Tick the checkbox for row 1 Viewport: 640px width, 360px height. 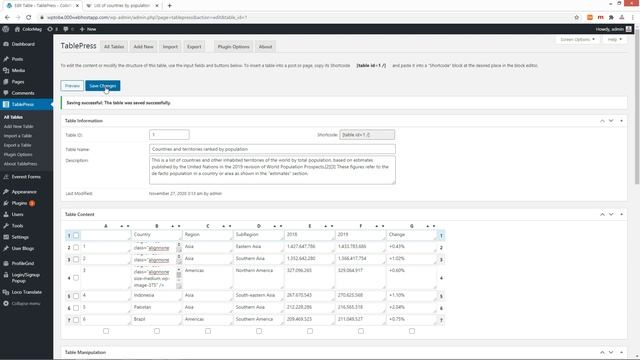click(76, 235)
